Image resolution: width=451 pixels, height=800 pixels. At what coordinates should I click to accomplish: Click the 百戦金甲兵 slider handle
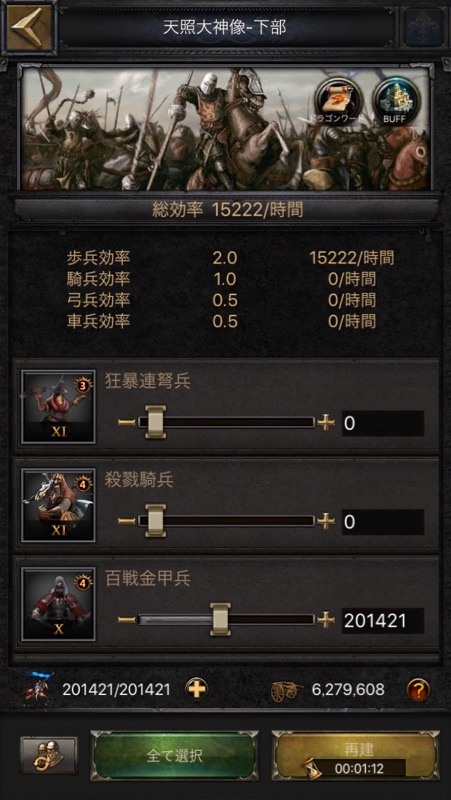(x=220, y=619)
